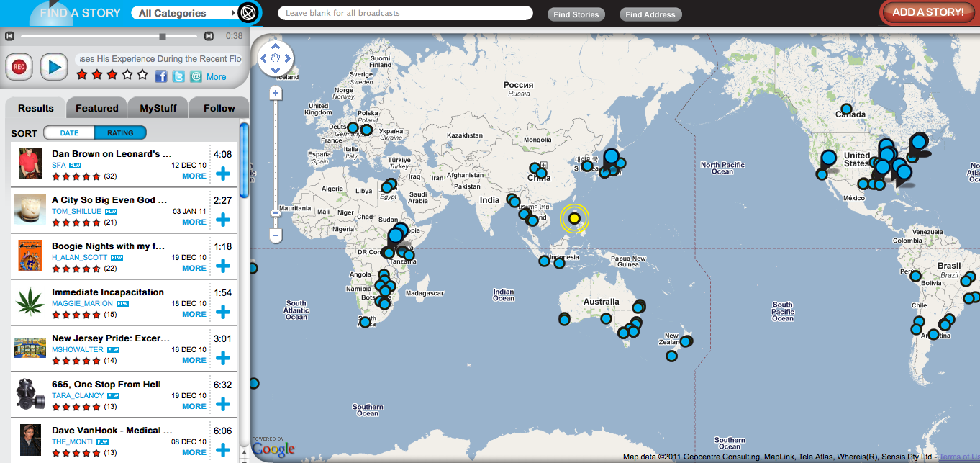Screen dimensions: 980x463
Task: Expand MORE details for Immediate Incapacitation
Action: coord(194,314)
